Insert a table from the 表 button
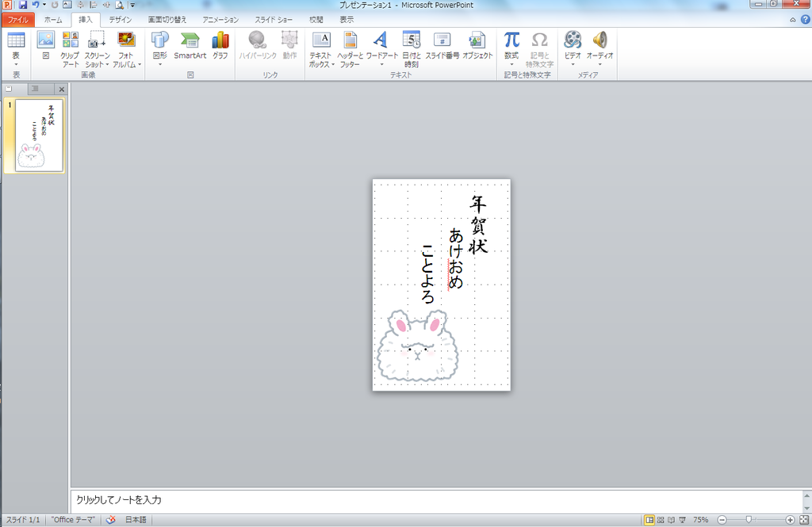 (x=16, y=48)
